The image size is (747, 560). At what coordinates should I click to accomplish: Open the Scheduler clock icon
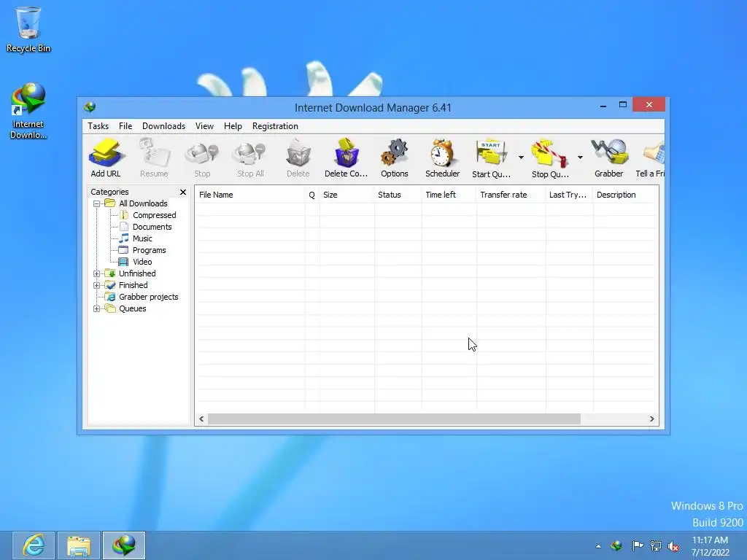pyautogui.click(x=443, y=158)
